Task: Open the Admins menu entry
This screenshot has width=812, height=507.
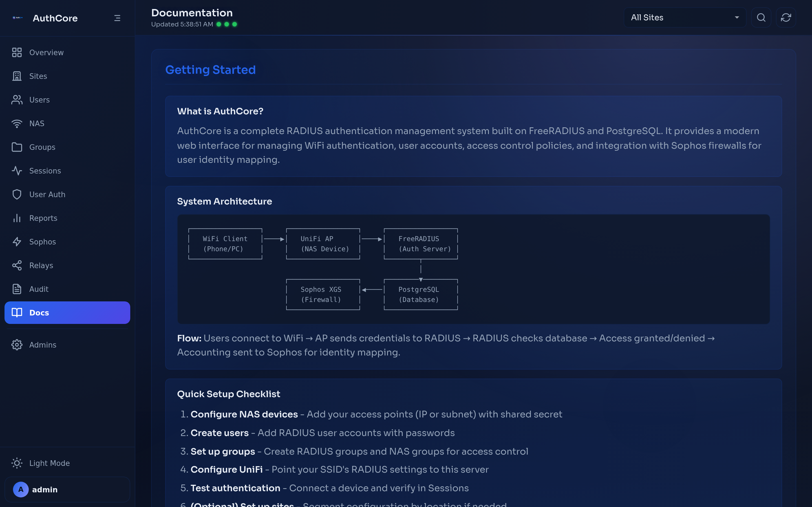Action: [x=43, y=344]
